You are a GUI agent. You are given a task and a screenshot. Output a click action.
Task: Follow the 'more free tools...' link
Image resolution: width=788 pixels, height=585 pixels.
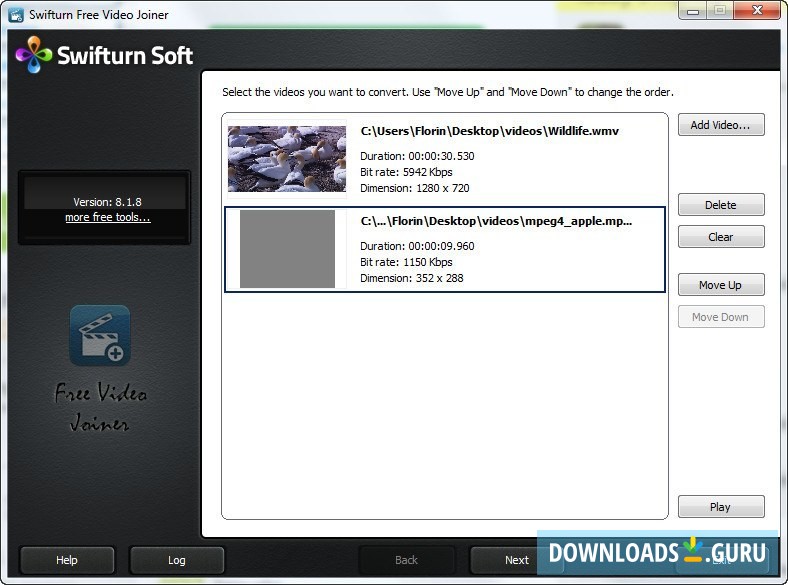pyautogui.click(x=108, y=217)
